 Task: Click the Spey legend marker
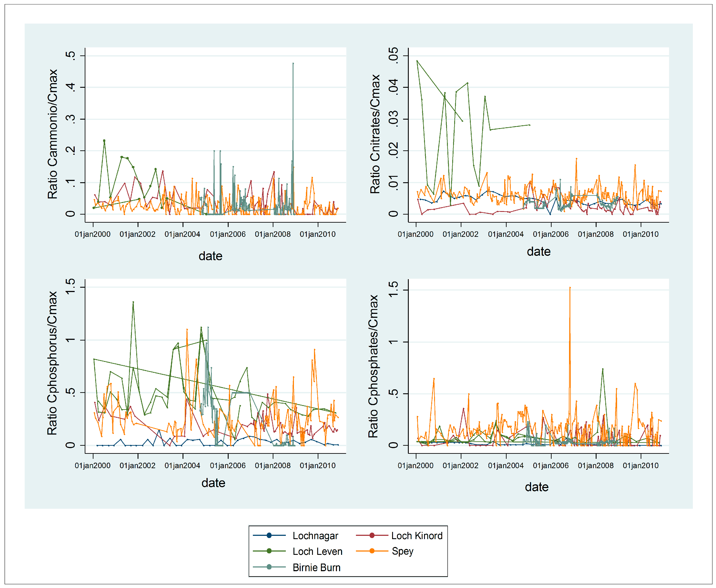[x=372, y=551]
